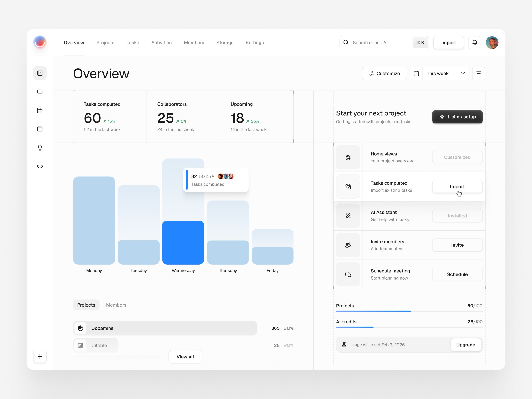Click the Projects usage progress bar
The image size is (532, 399).
point(409,311)
